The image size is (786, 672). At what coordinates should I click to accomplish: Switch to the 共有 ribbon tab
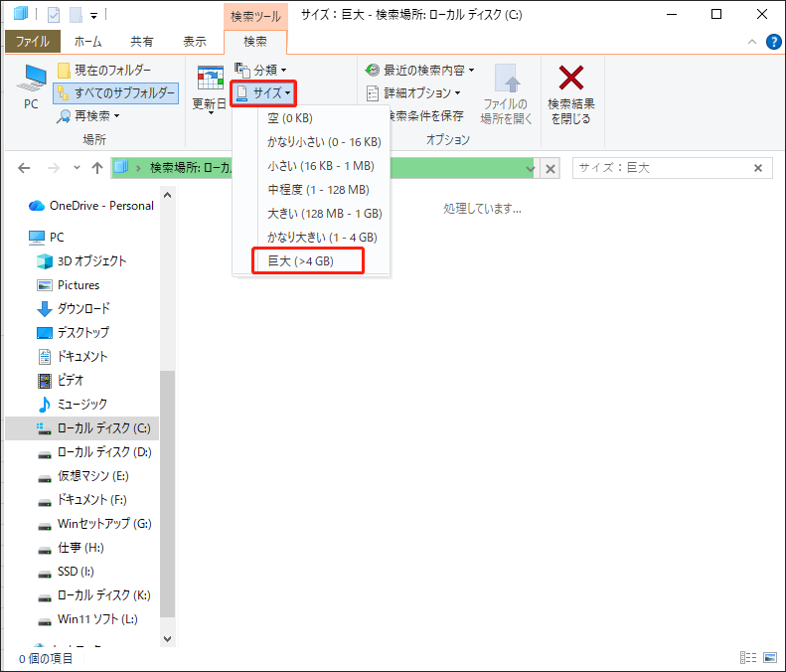[142, 41]
